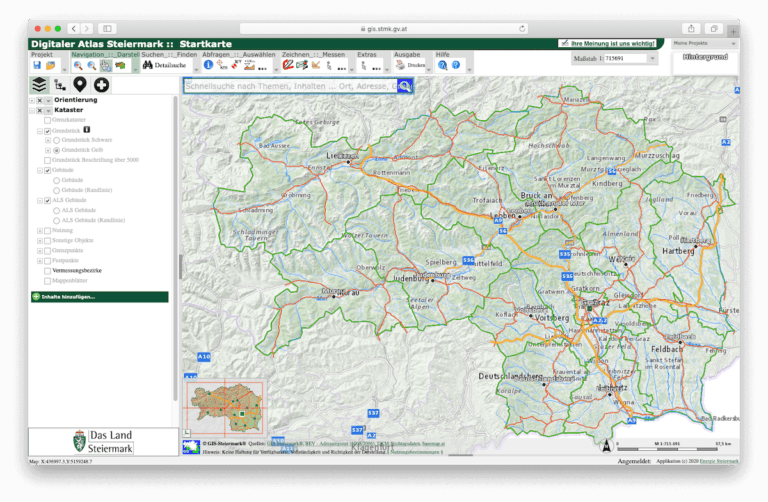Uncheck the Grundstück layer checkbox
The image size is (768, 502).
48,131
